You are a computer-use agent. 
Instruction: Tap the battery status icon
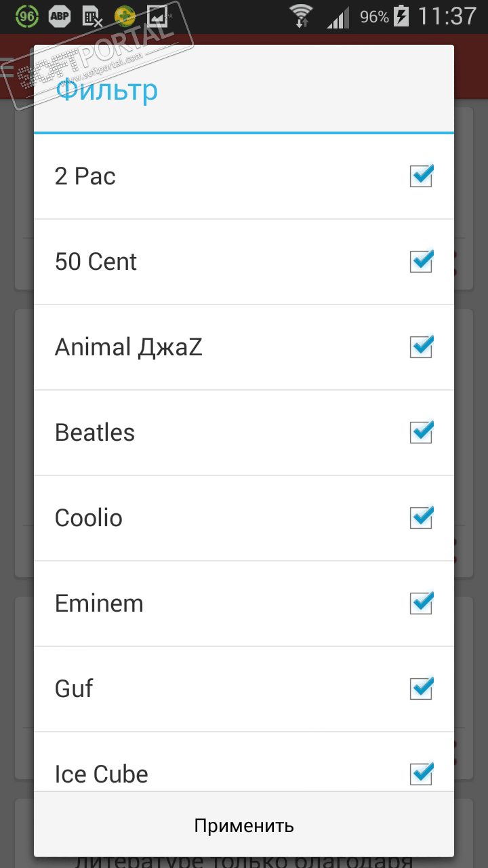click(401, 16)
